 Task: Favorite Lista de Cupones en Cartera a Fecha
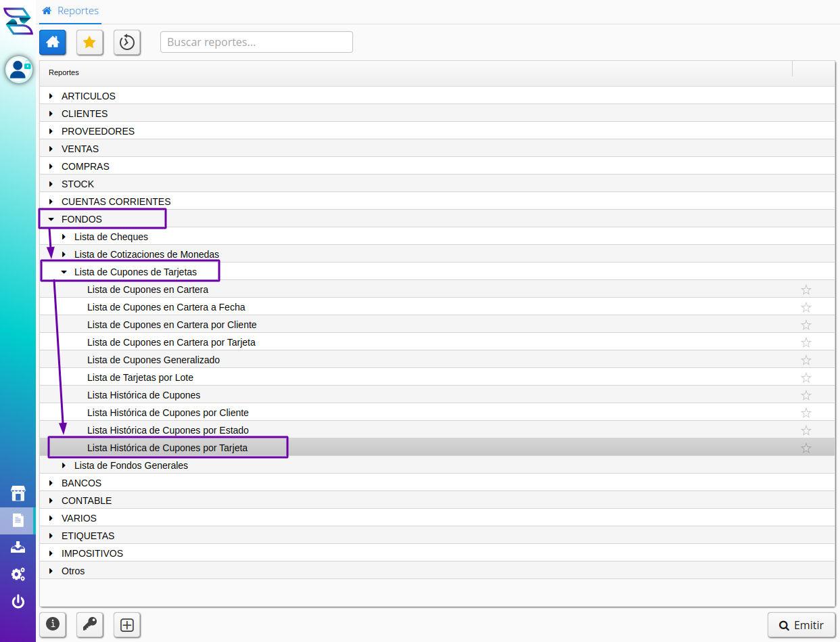tap(806, 307)
